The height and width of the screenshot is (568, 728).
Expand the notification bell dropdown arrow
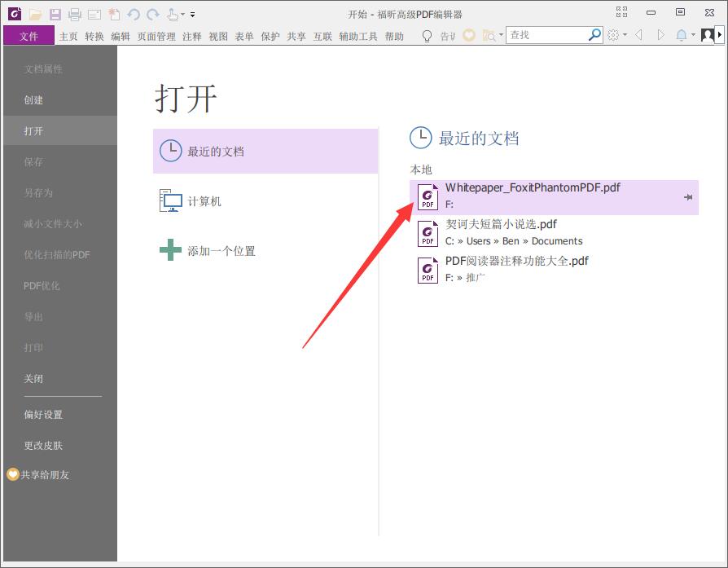[x=693, y=35]
